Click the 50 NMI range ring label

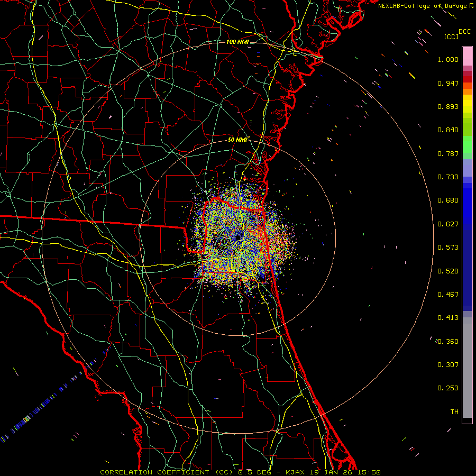click(x=237, y=140)
